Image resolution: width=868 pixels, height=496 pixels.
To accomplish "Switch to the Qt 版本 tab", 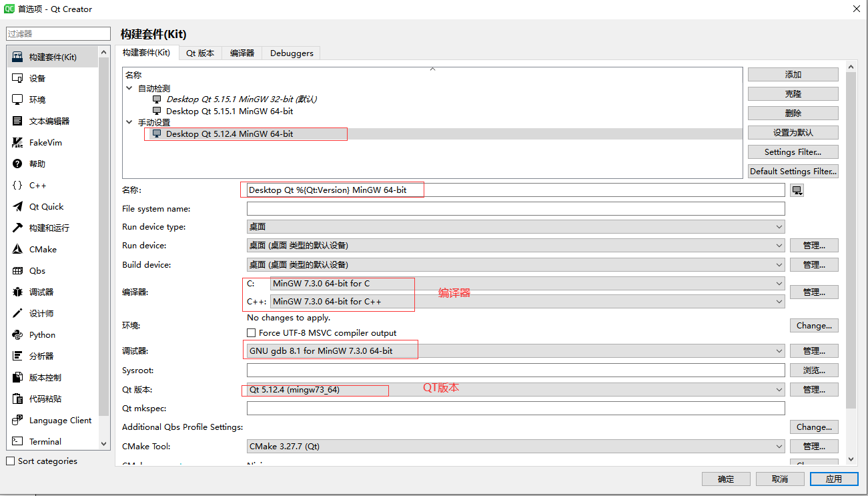I will click(x=200, y=53).
